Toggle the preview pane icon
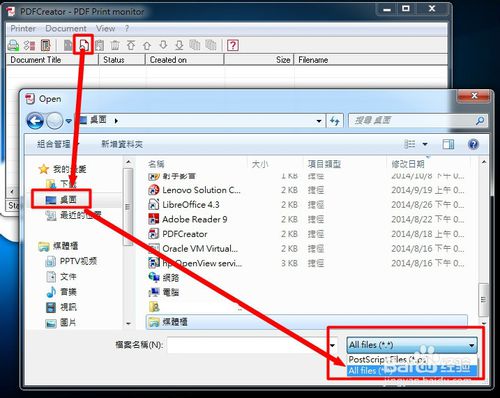500x398 pixels. tap(448, 144)
